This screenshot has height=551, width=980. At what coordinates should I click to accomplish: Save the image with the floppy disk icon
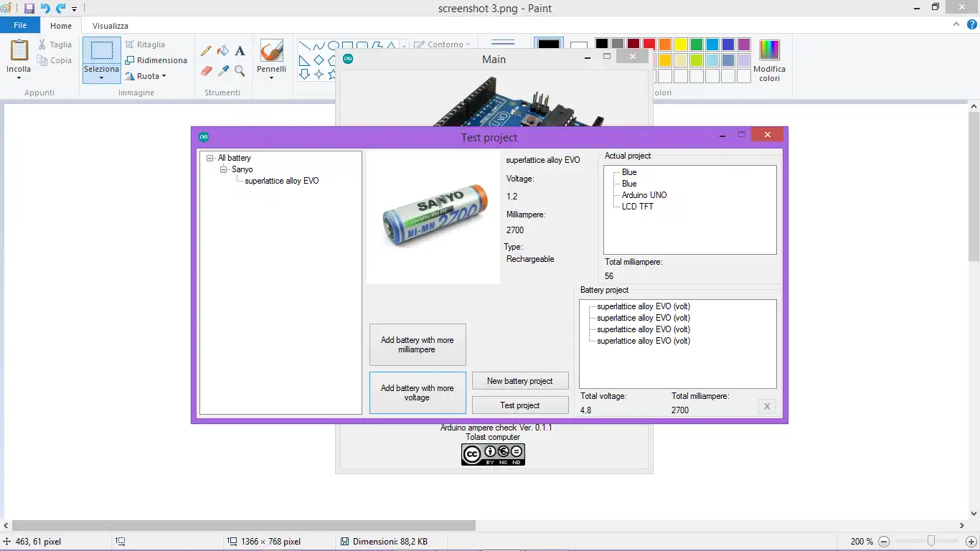pos(29,9)
